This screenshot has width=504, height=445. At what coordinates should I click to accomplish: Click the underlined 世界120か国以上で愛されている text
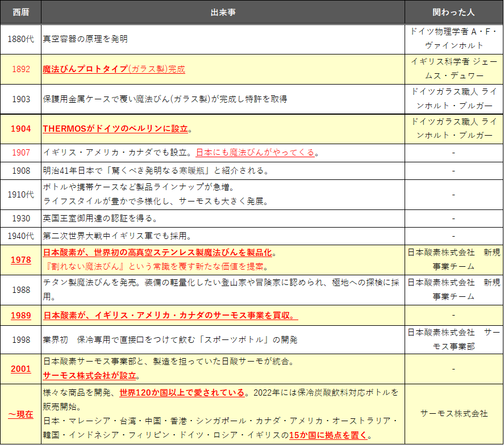182,392
